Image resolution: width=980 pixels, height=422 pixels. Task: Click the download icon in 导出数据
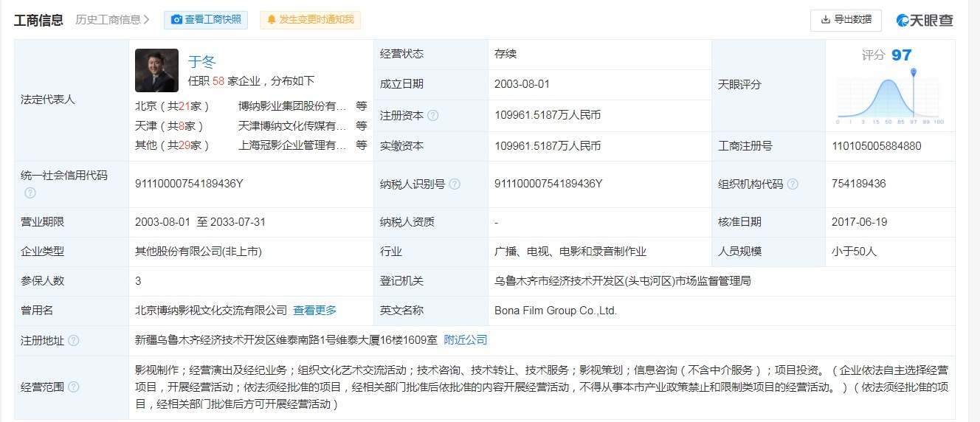click(825, 20)
